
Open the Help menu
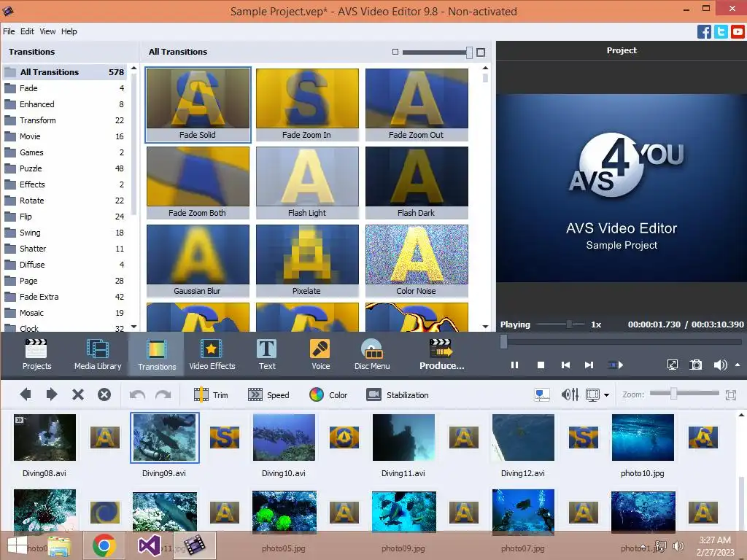pyautogui.click(x=69, y=31)
